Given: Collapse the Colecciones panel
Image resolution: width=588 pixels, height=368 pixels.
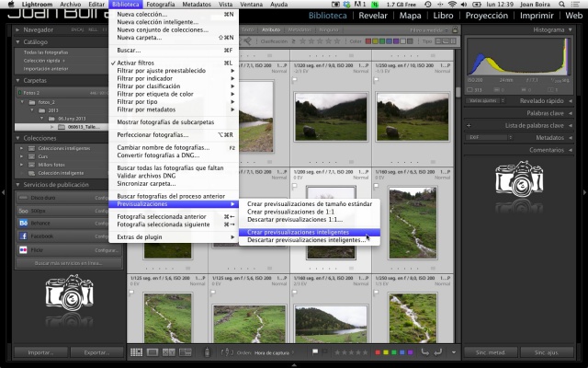Looking at the screenshot, I should (17, 138).
